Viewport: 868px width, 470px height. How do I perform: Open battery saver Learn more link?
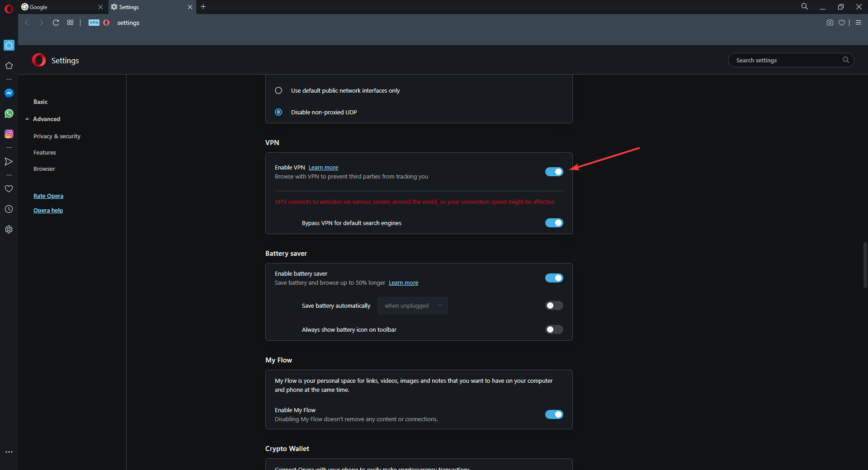click(403, 282)
